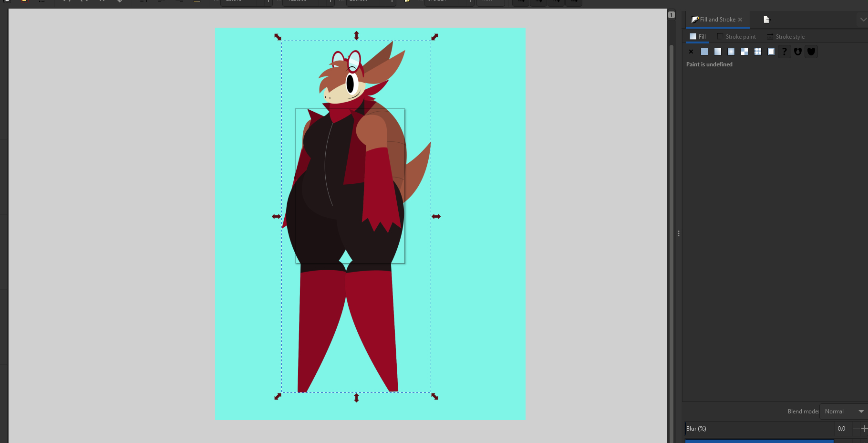Screen dimensions: 868x443
Task: Toggle the even-odd fill rule button
Action: pos(798,52)
